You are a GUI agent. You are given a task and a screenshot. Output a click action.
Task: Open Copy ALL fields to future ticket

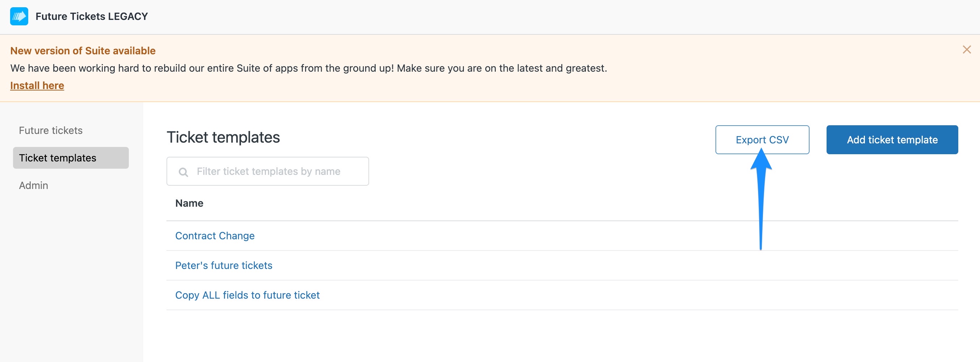click(x=247, y=295)
